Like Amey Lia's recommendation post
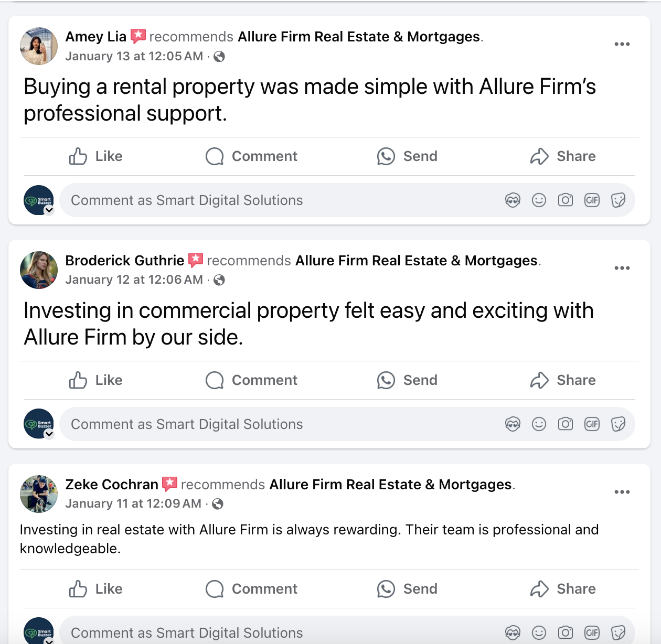This screenshot has width=661, height=644. pyautogui.click(x=96, y=156)
